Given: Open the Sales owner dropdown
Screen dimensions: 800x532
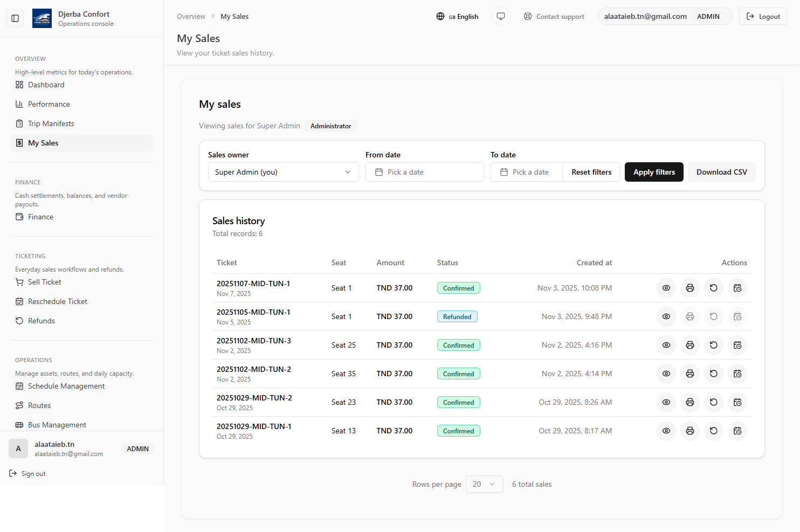Looking at the screenshot, I should [284, 172].
